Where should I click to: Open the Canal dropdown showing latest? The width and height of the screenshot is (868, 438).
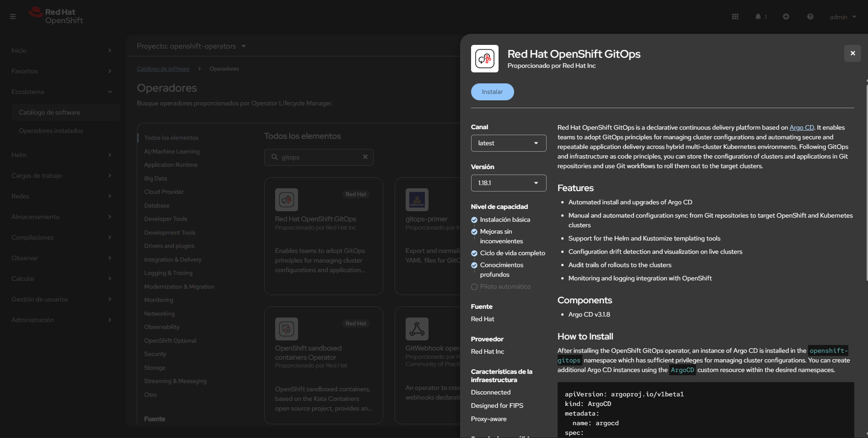[x=508, y=143]
